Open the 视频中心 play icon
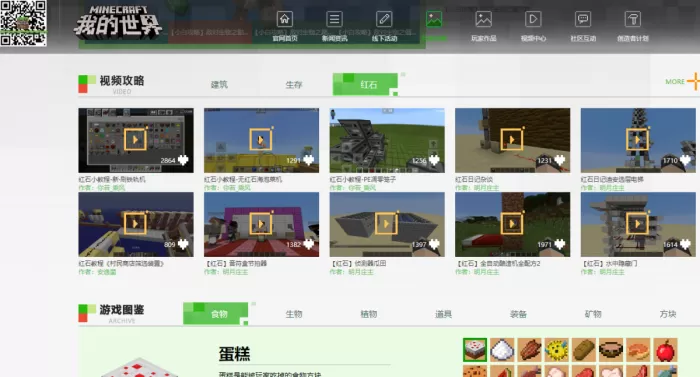The image size is (700, 377). coord(533,20)
